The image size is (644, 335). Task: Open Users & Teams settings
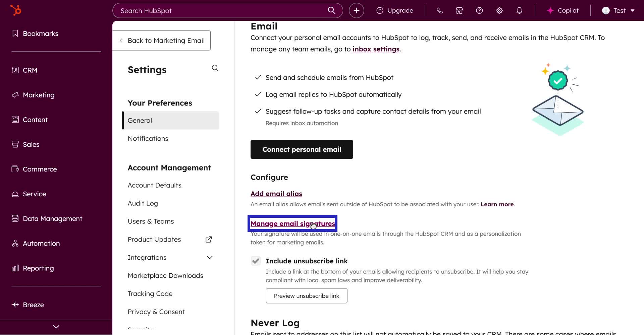151,221
